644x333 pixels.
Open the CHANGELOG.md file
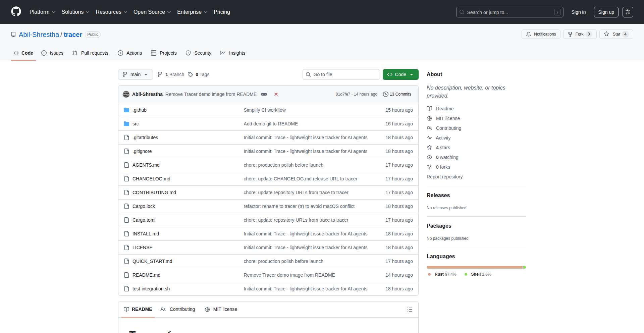151,179
